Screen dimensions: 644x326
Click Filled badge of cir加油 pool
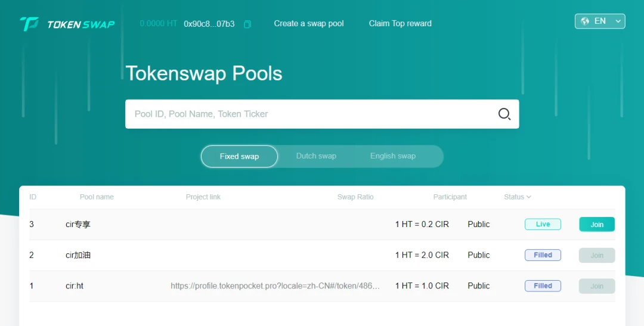pyautogui.click(x=543, y=255)
